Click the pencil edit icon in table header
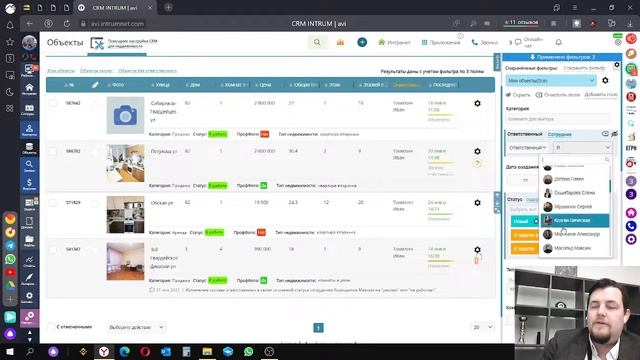 pyautogui.click(x=95, y=84)
